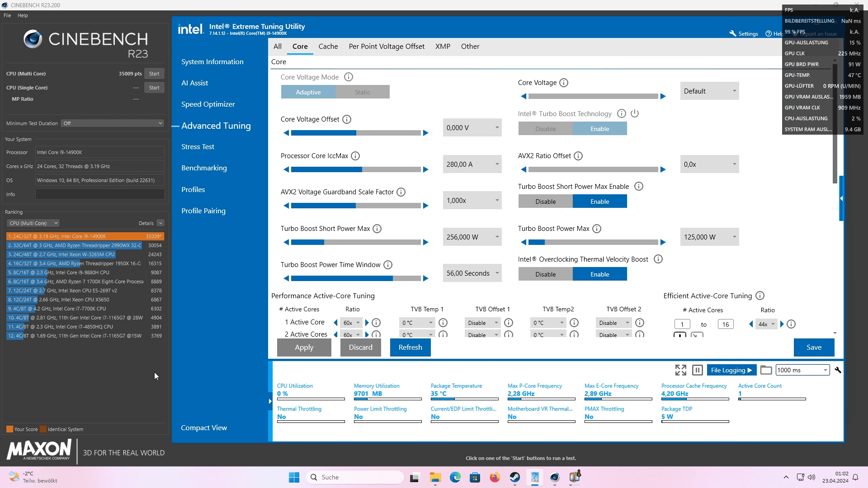868x488 pixels.
Task: Open Turbo Boost Power Time Window info icon
Action: [x=388, y=265]
